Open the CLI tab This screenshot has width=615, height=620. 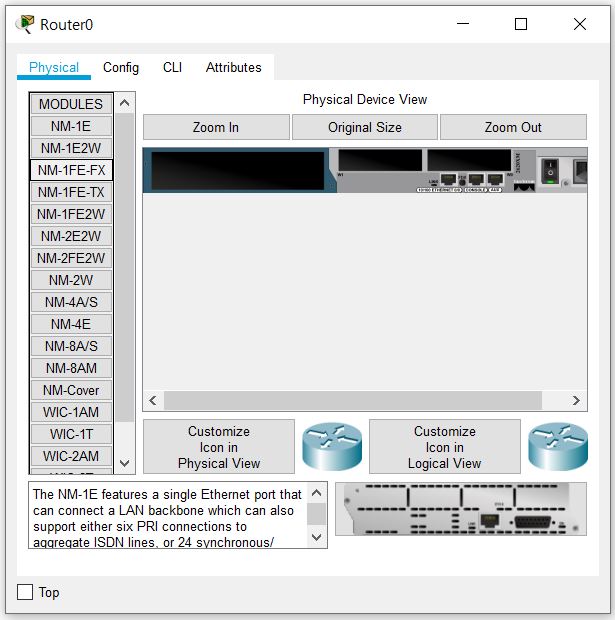(x=172, y=67)
